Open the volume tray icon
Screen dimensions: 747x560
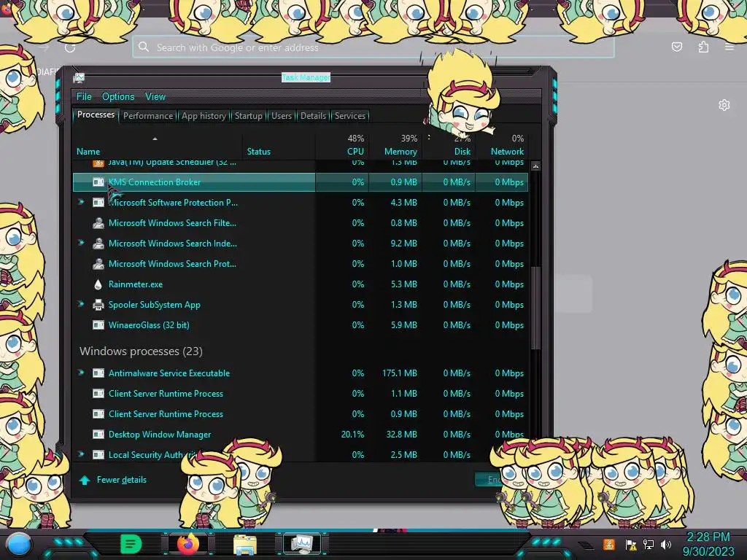(666, 544)
